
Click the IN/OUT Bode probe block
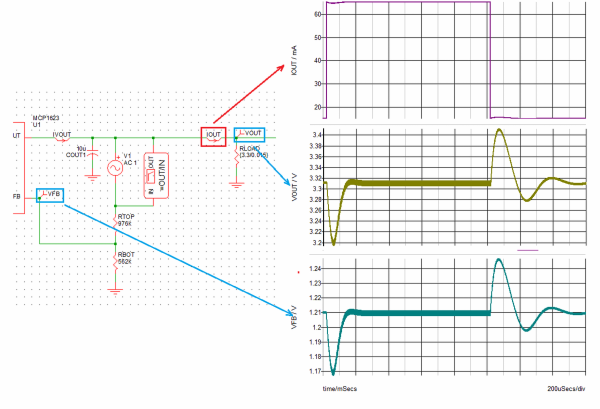coord(157,173)
